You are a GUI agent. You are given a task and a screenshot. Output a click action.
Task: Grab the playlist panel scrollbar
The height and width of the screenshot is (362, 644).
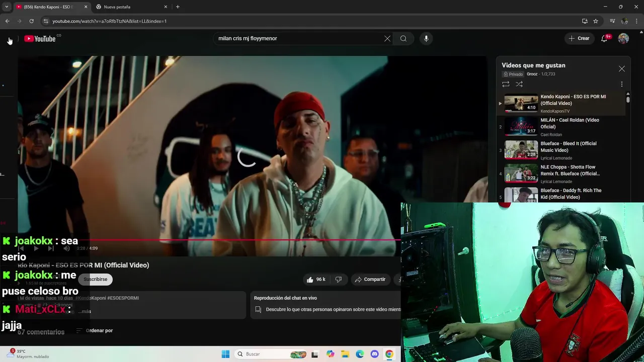point(628,99)
